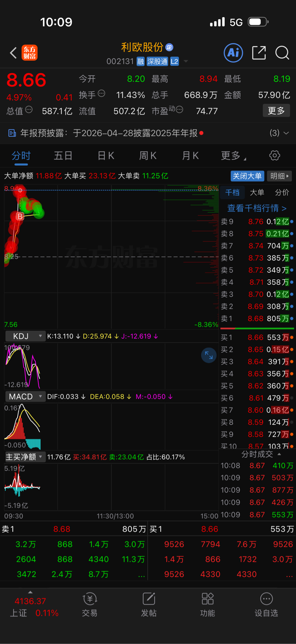
Task: Open the 功能 functions icon
Action: click(x=208, y=604)
